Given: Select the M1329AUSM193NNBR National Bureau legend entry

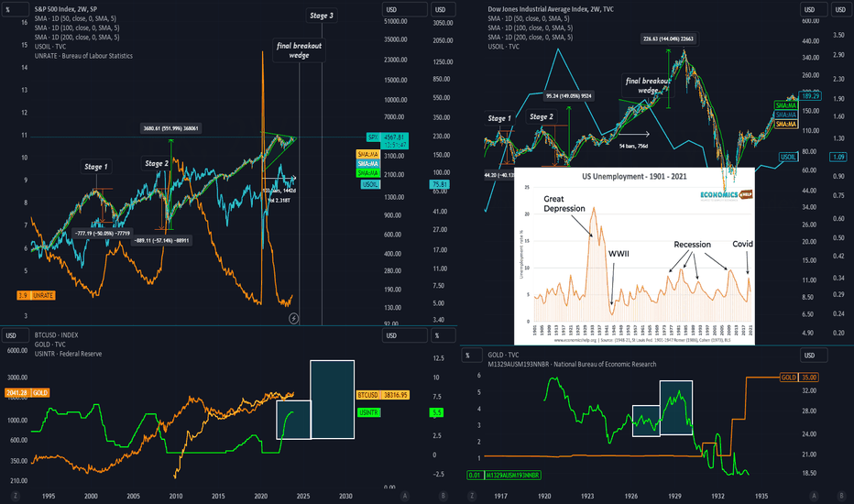Looking at the screenshot, I should pyautogui.click(x=572, y=364).
